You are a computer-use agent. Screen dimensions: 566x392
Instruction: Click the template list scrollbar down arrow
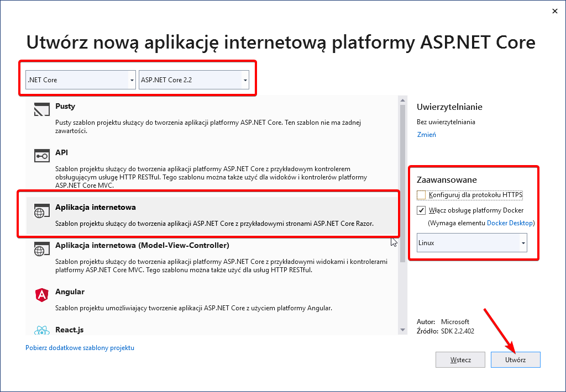402,330
